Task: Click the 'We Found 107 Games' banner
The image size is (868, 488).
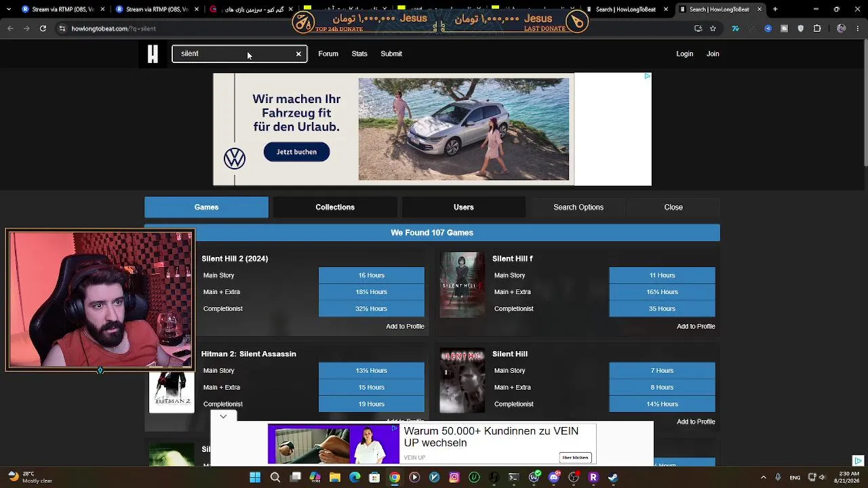Action: coord(432,232)
